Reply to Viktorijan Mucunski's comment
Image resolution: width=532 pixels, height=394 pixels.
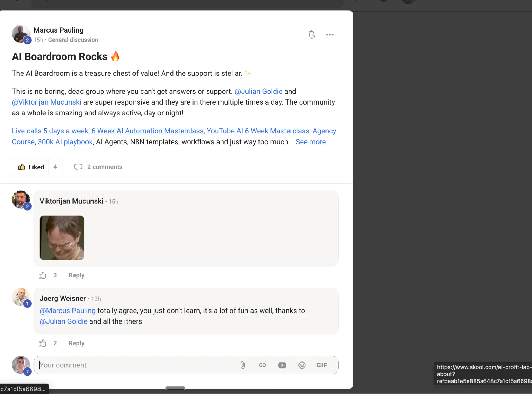pos(76,275)
